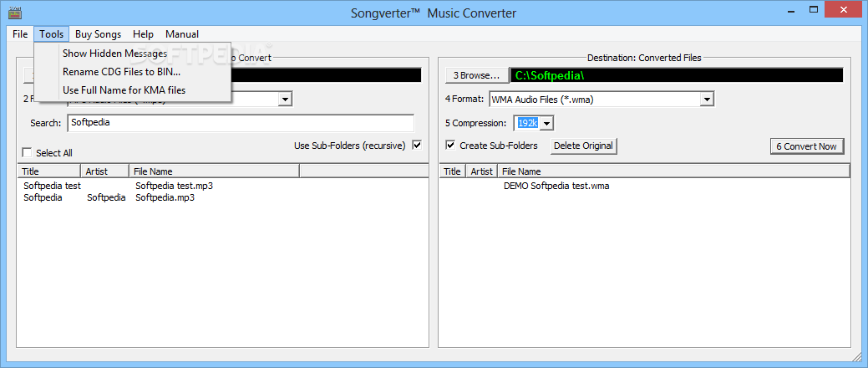
Task: Click destination list Title column header
Action: click(x=452, y=171)
